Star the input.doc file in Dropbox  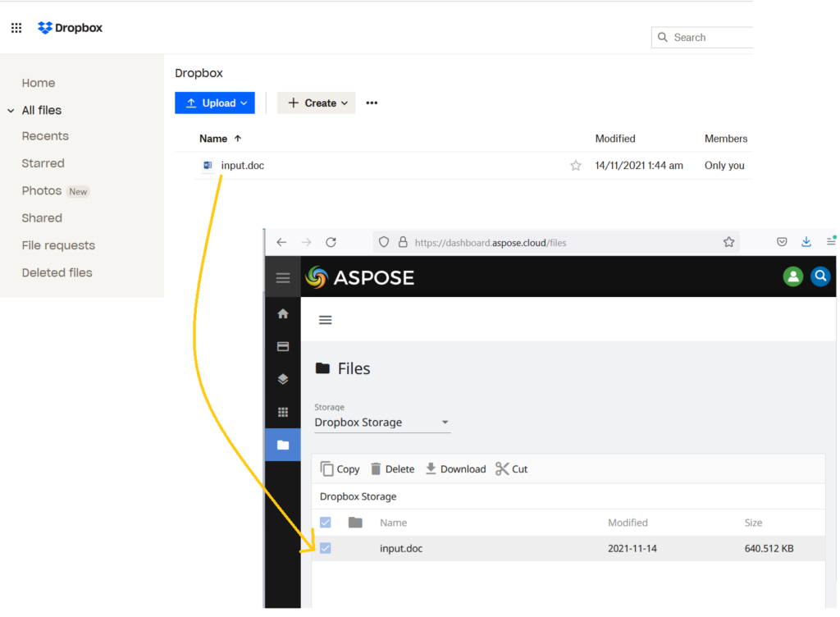click(x=575, y=166)
